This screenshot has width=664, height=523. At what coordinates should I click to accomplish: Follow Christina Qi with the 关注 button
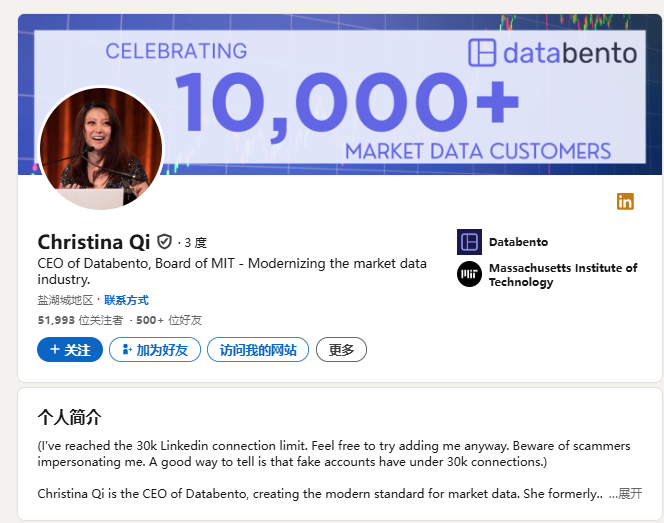(x=70, y=350)
